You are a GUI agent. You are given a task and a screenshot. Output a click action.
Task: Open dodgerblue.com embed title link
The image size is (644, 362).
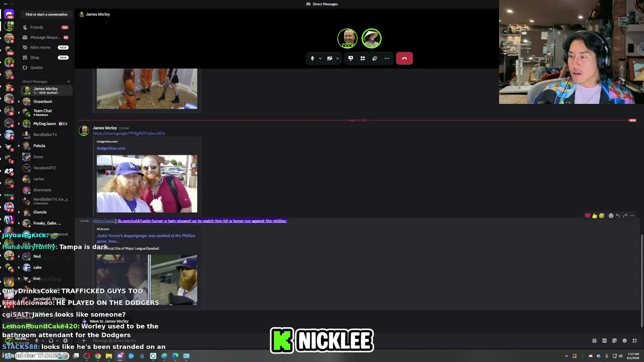click(x=111, y=148)
